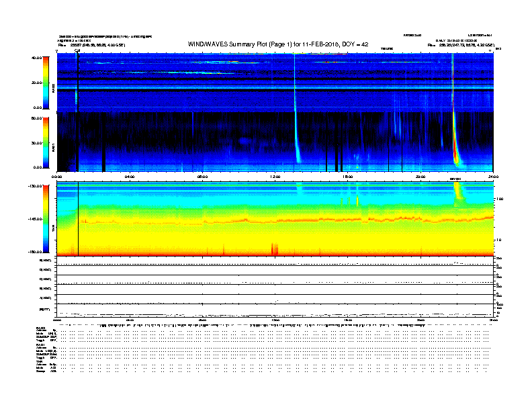This screenshot has width=532, height=411.
Task: Click the red spikes near 12:00 in TNR panel
Action: pos(275,248)
